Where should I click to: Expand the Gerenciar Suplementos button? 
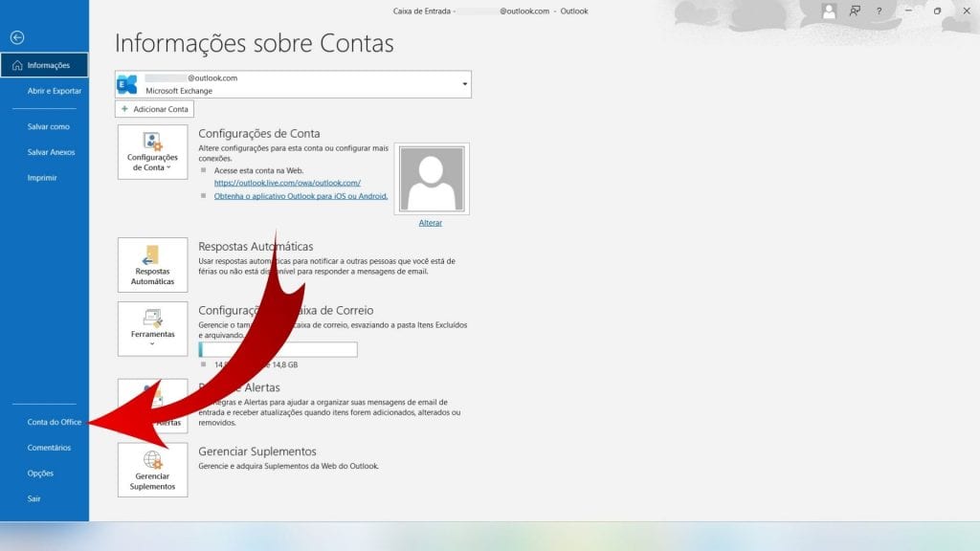[x=151, y=470]
